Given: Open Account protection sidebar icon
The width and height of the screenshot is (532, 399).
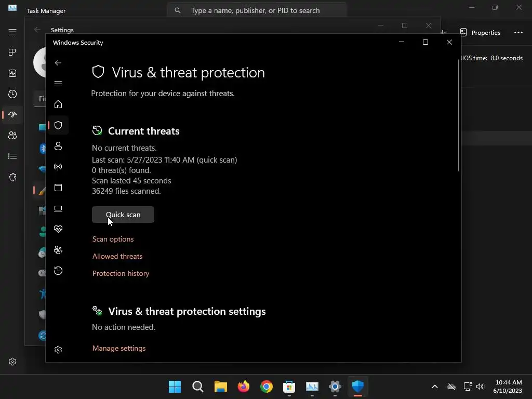Looking at the screenshot, I should (58, 146).
